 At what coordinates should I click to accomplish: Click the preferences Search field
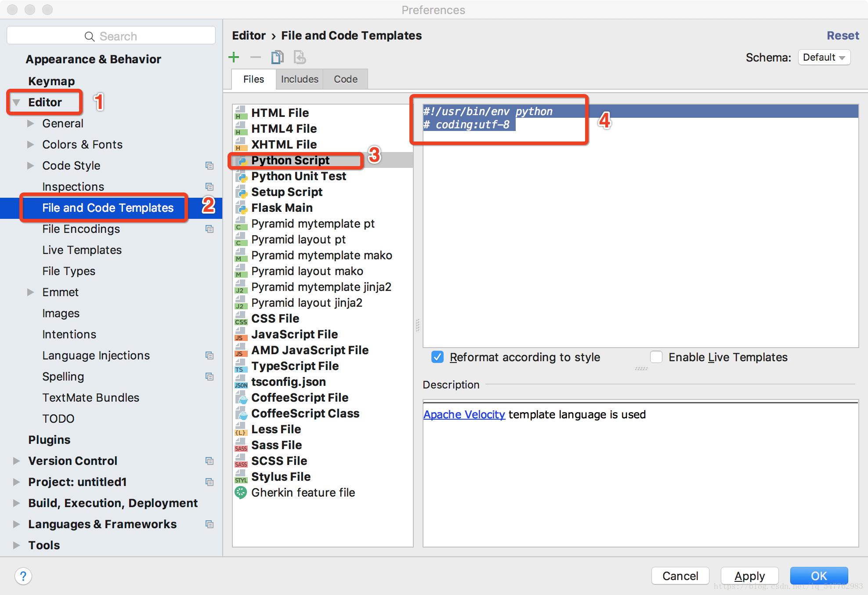tap(111, 36)
